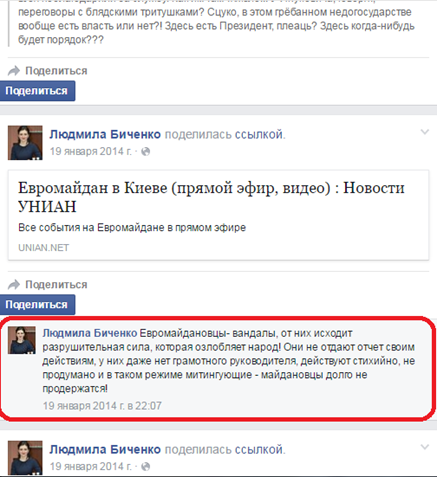
Task: Click globe privacy icon on bottom post
Action: coord(146,467)
